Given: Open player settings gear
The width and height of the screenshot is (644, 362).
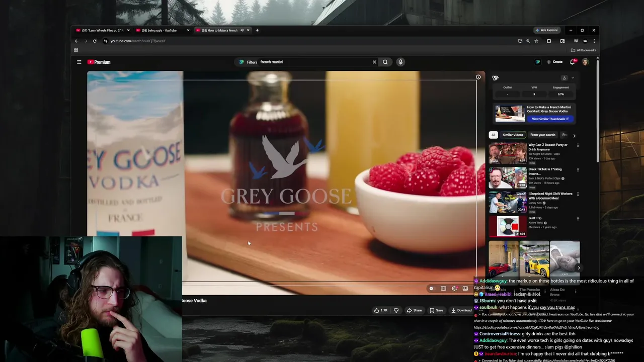Looking at the screenshot, I should coord(454,289).
